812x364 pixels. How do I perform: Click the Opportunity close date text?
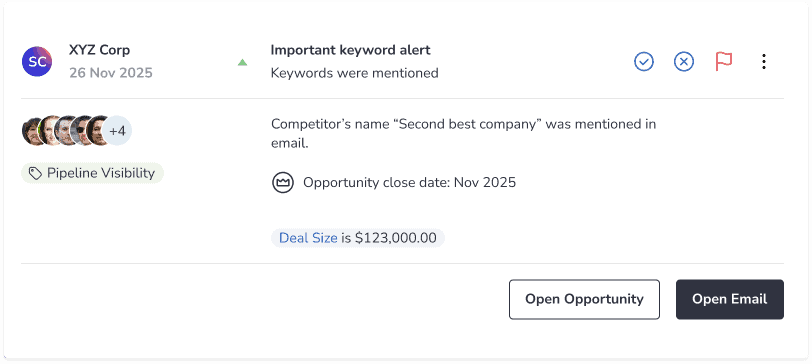(x=409, y=183)
